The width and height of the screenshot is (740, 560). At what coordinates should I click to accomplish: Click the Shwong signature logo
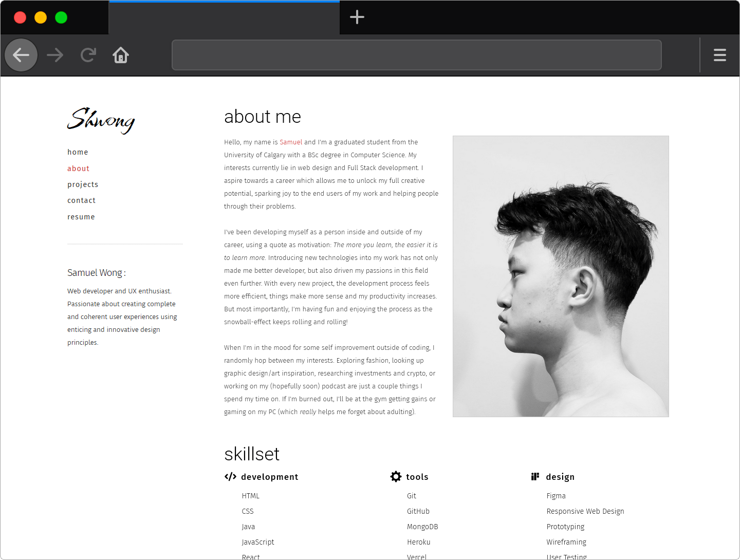101,121
